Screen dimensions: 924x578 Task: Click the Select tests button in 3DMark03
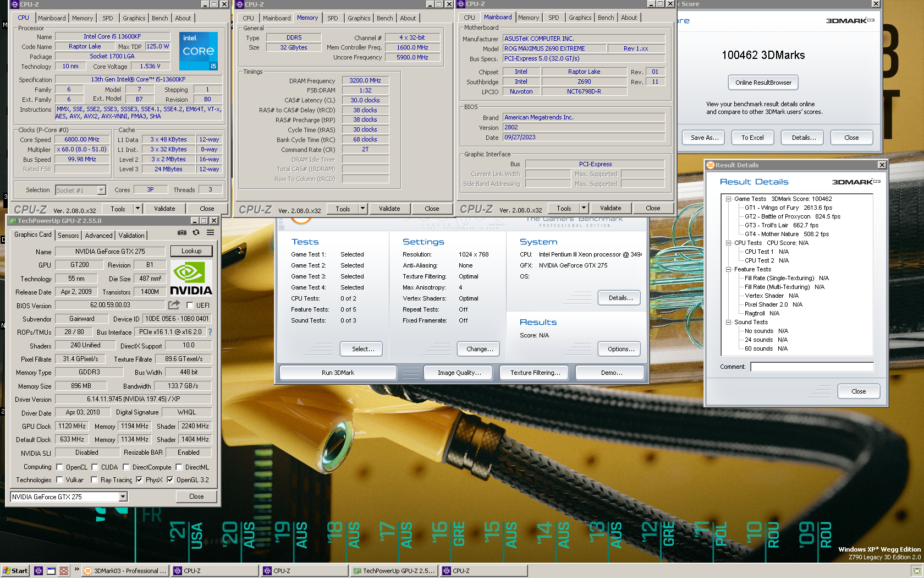362,349
